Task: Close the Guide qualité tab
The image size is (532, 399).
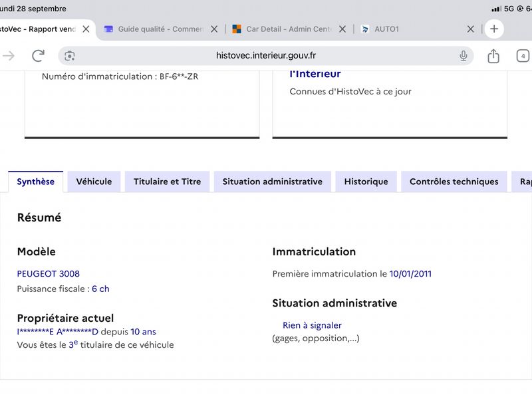Action: (214, 29)
